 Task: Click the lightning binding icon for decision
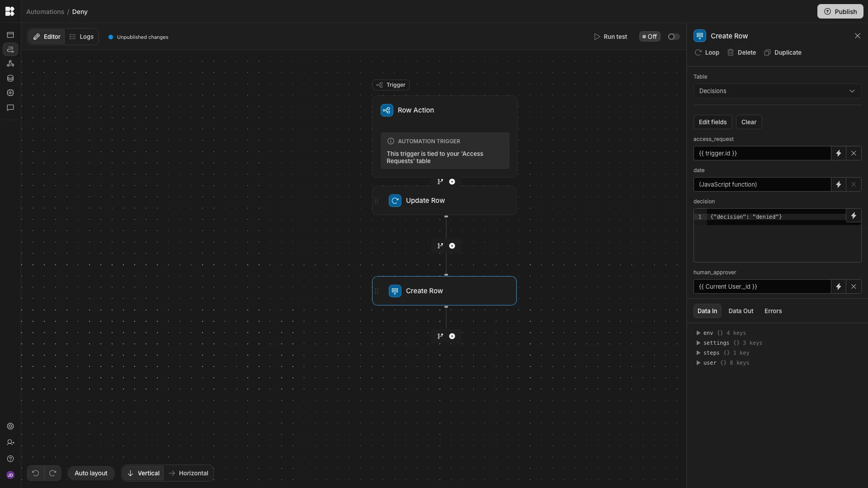click(854, 216)
